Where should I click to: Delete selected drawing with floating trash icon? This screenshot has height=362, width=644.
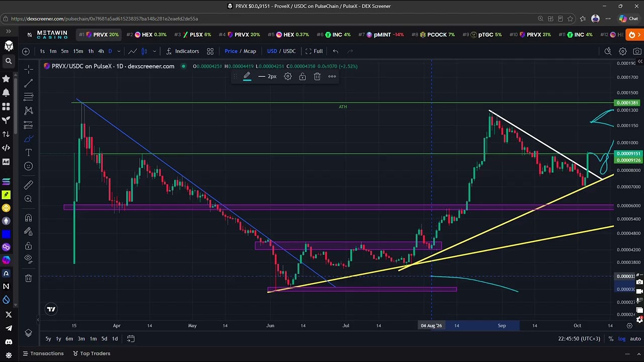(x=317, y=76)
